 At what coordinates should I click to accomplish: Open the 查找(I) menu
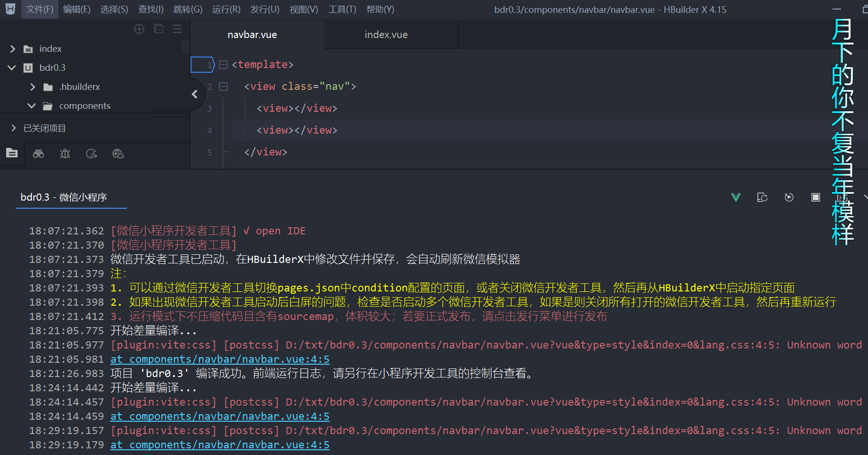(x=151, y=10)
